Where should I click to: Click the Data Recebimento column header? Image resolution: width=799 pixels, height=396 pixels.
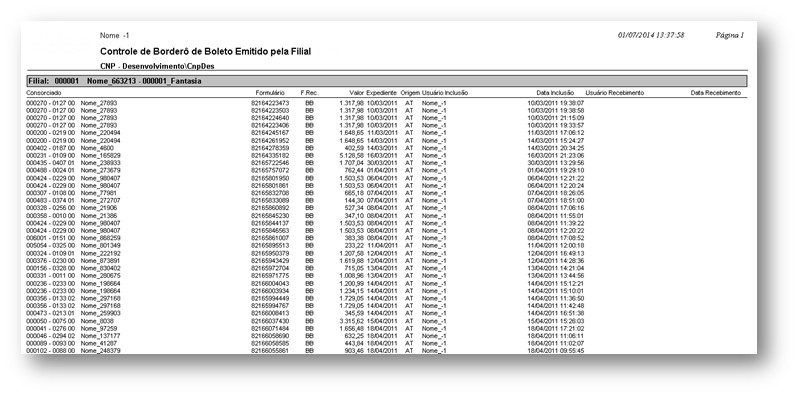point(715,93)
